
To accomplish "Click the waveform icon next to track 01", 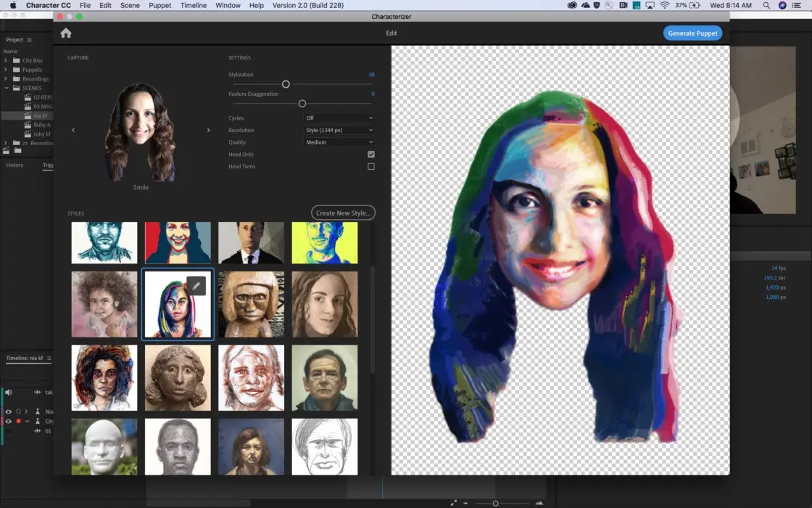I will click(x=38, y=431).
